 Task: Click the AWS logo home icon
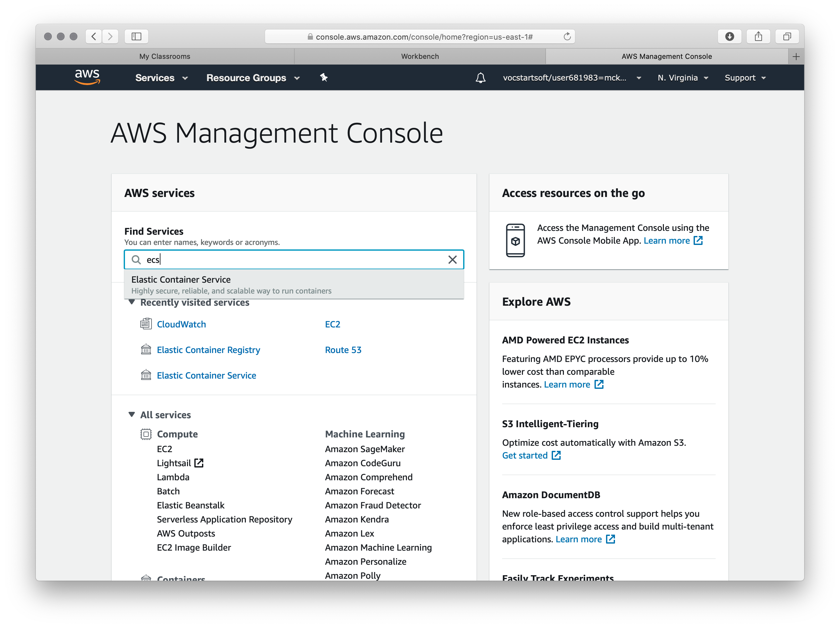[87, 77]
